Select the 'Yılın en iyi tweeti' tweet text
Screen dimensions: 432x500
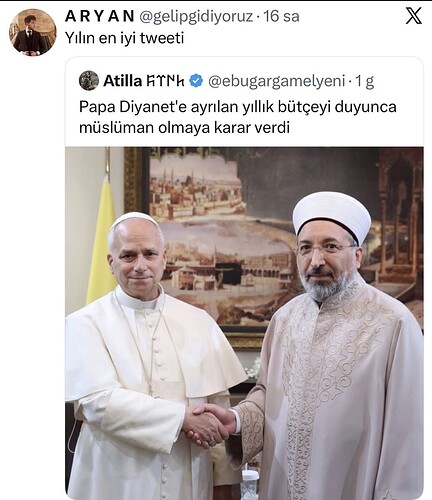124,38
